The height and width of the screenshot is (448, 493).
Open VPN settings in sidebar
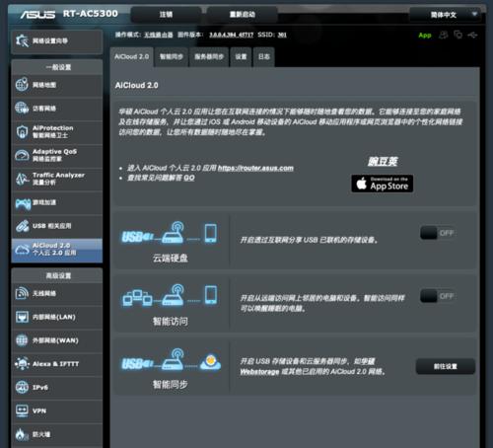(x=57, y=411)
